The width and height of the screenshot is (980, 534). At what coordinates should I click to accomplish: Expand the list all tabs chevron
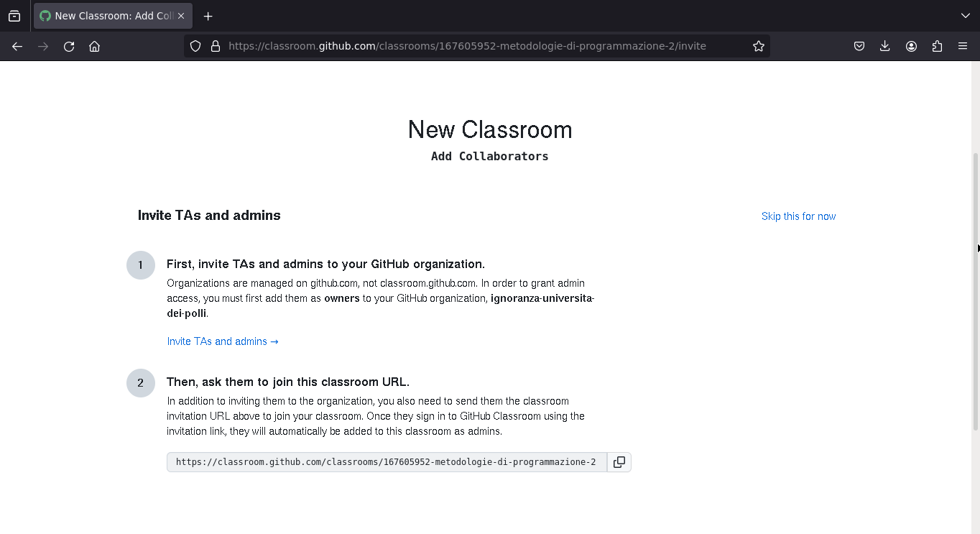coord(966,16)
